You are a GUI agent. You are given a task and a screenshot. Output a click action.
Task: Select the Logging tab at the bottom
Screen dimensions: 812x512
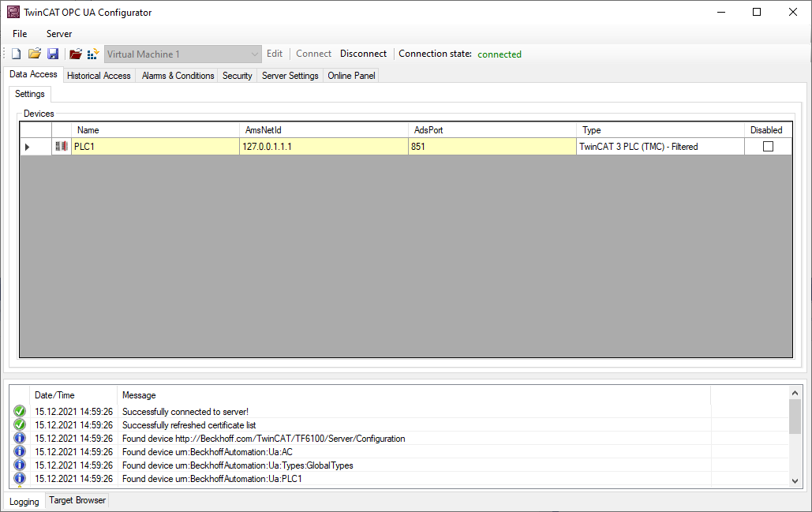24,502
